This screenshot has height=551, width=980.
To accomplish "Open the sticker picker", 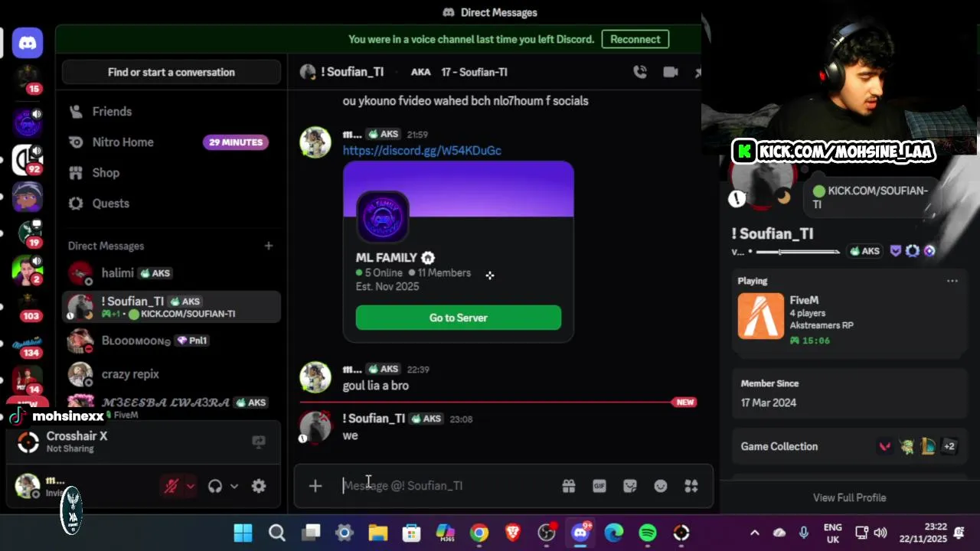I will 630,486.
